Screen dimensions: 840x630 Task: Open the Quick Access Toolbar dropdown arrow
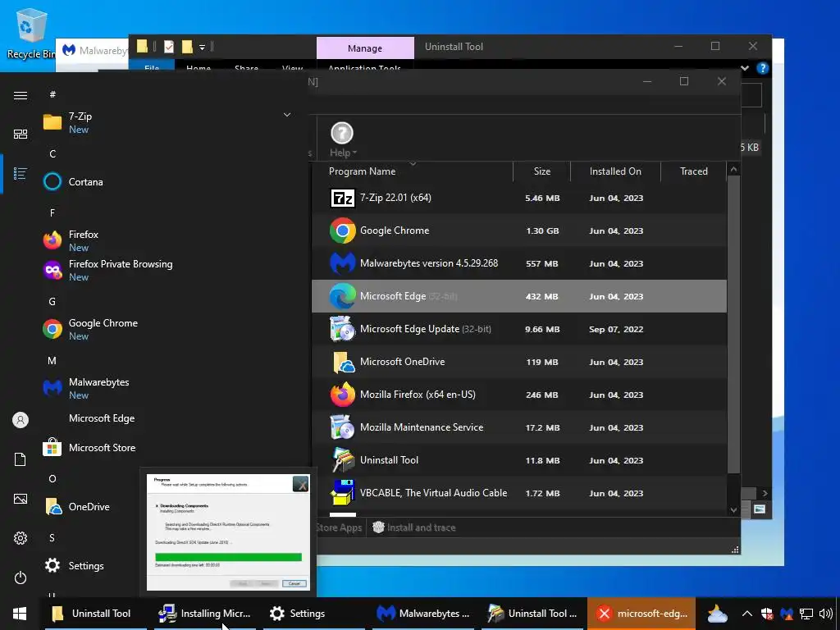202,47
